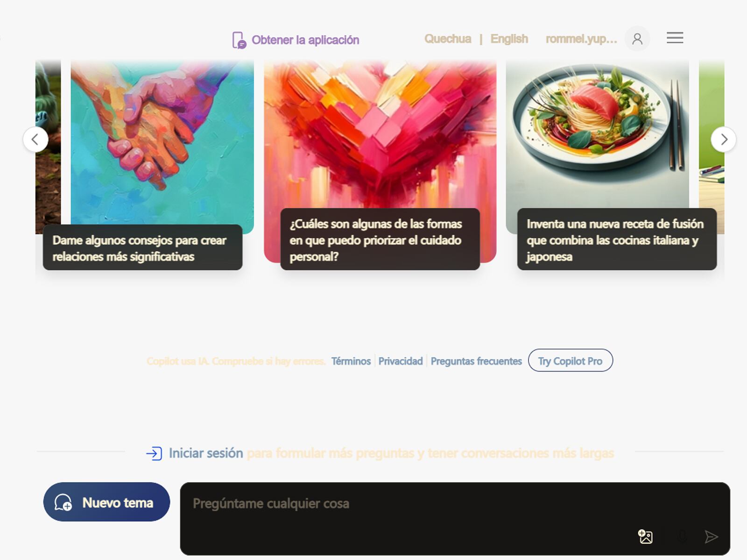This screenshot has height=560, width=747.
Task: Open the Términos link
Action: (351, 361)
